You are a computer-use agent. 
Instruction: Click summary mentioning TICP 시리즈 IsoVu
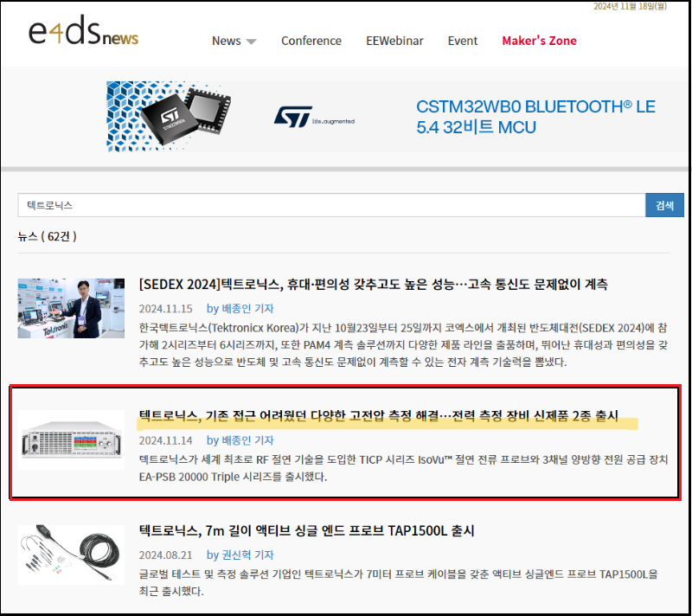point(403,468)
